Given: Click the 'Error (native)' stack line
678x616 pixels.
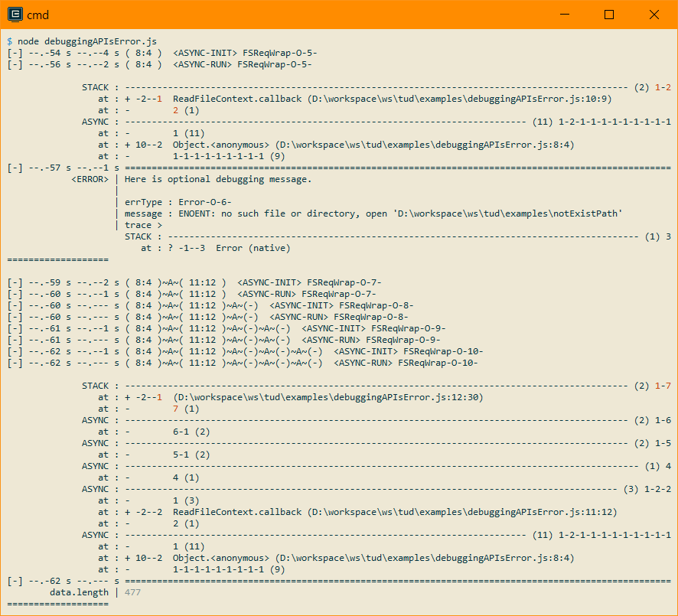Looking at the screenshot, I should (215, 248).
